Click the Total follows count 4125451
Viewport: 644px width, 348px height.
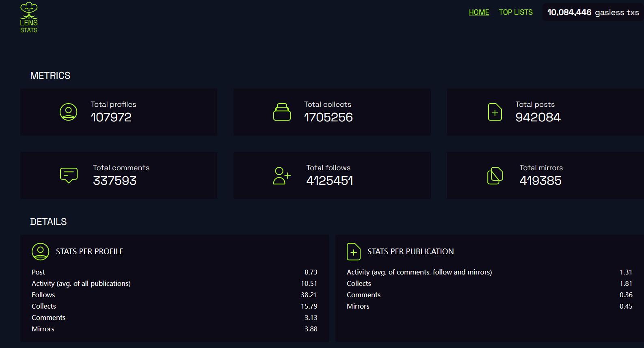click(329, 181)
